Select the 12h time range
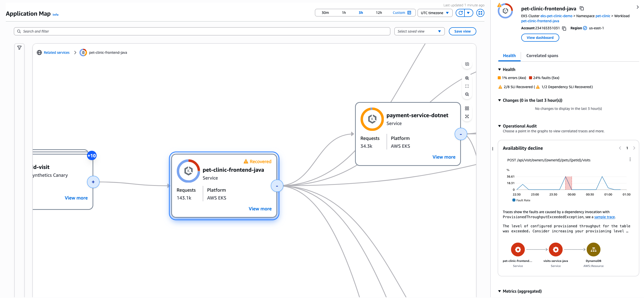 [x=378, y=13]
